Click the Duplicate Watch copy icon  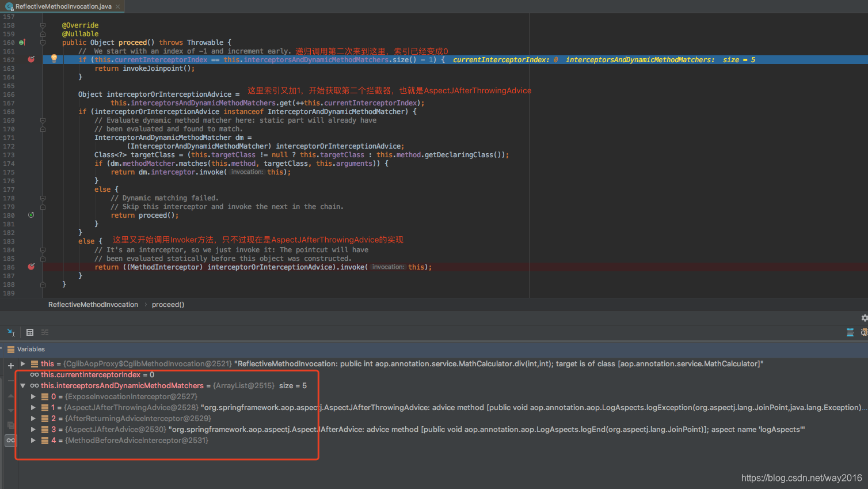click(10, 425)
